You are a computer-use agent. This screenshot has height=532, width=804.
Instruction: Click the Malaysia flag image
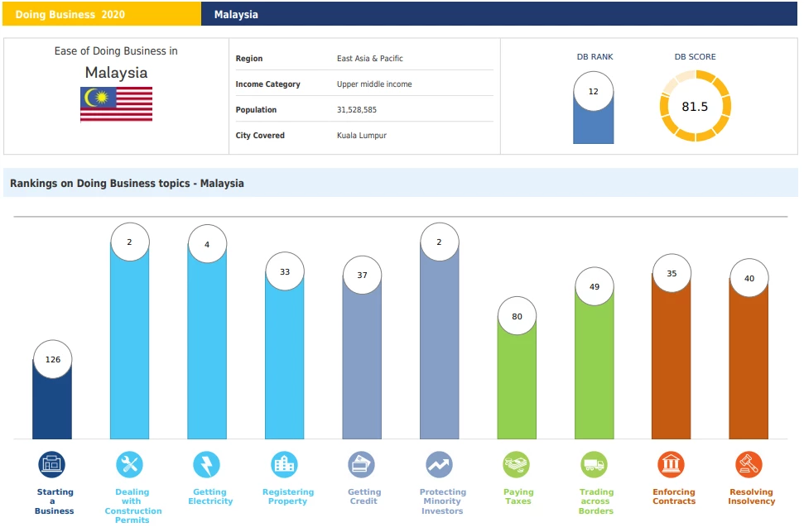(x=117, y=104)
